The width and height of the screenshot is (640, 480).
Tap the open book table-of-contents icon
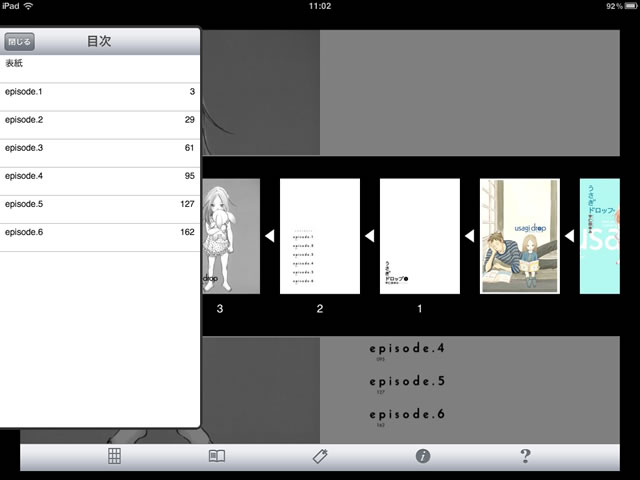217,456
